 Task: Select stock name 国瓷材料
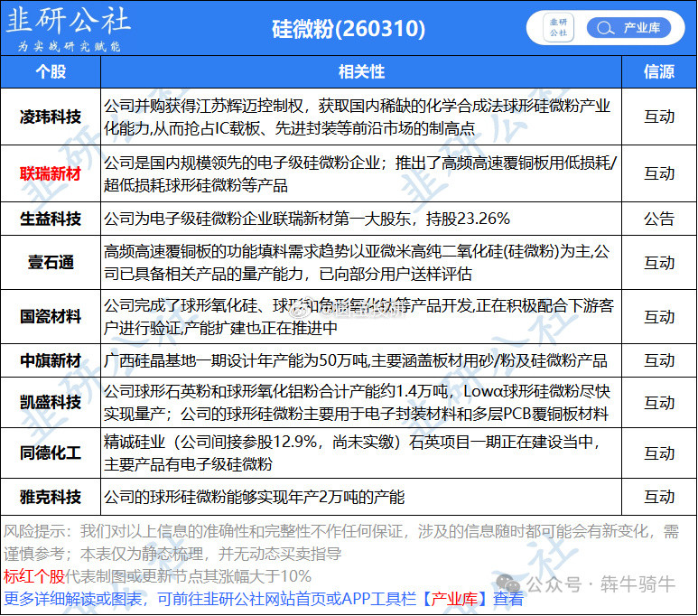tap(51, 317)
